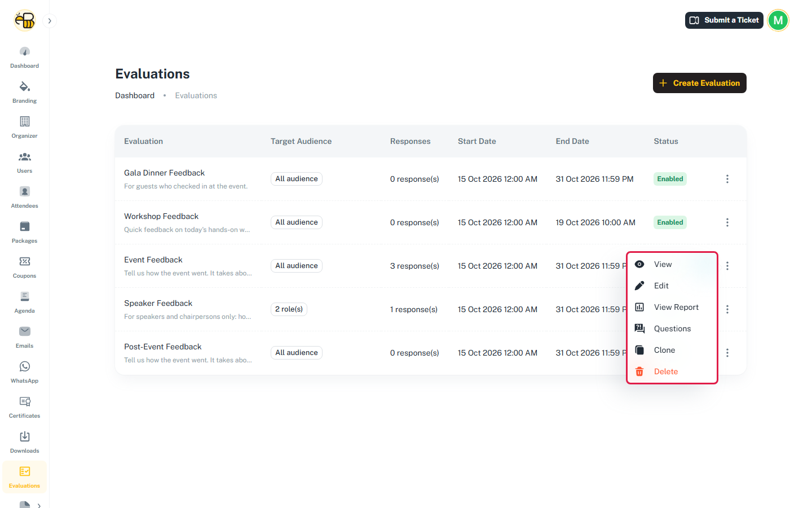Select Delete in the context menu
The image size is (812, 508).
click(672, 371)
